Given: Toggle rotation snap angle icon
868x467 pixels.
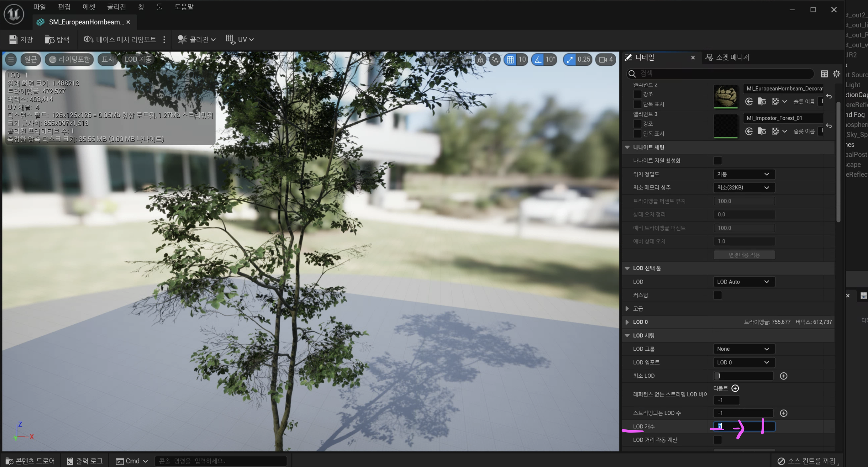Looking at the screenshot, I should click(538, 60).
